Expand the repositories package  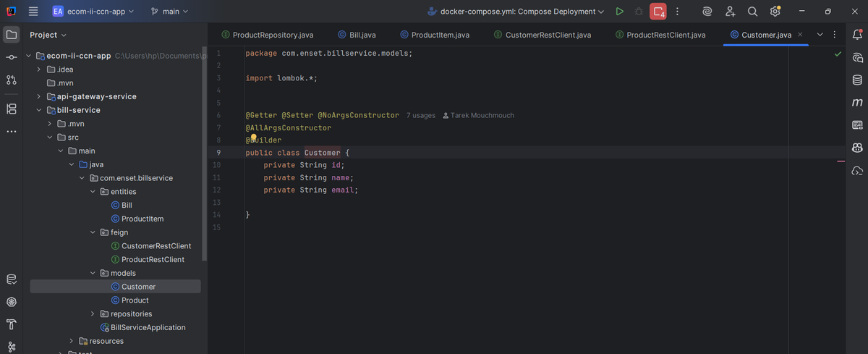(x=93, y=313)
